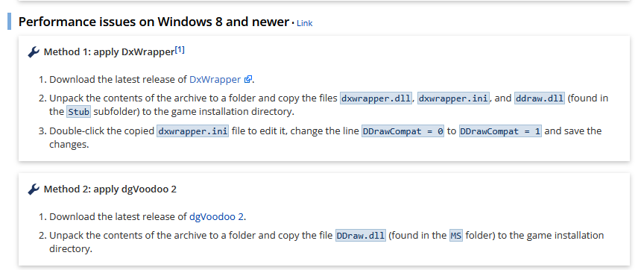This screenshot has height=270, width=644.
Task: Click the wrench icon beside Method 1
Action: [x=34, y=52]
